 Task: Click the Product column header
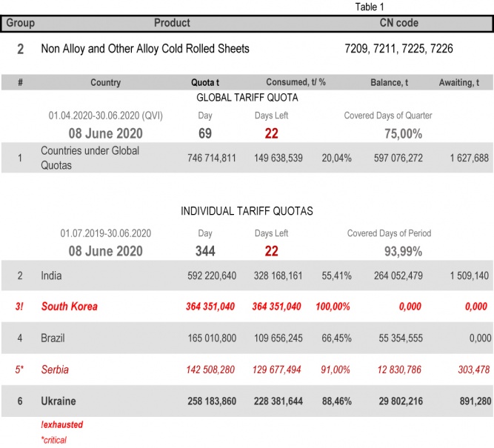(172, 23)
